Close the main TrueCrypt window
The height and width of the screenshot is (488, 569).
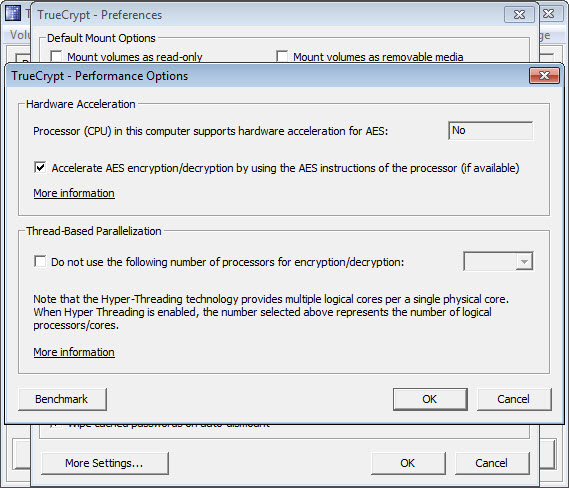click(x=548, y=14)
